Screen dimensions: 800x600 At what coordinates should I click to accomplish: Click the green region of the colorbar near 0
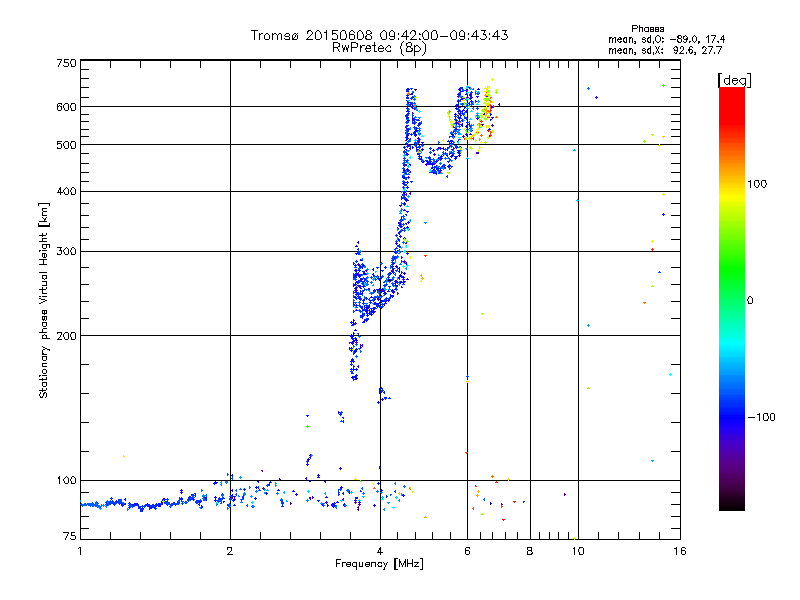point(732,286)
